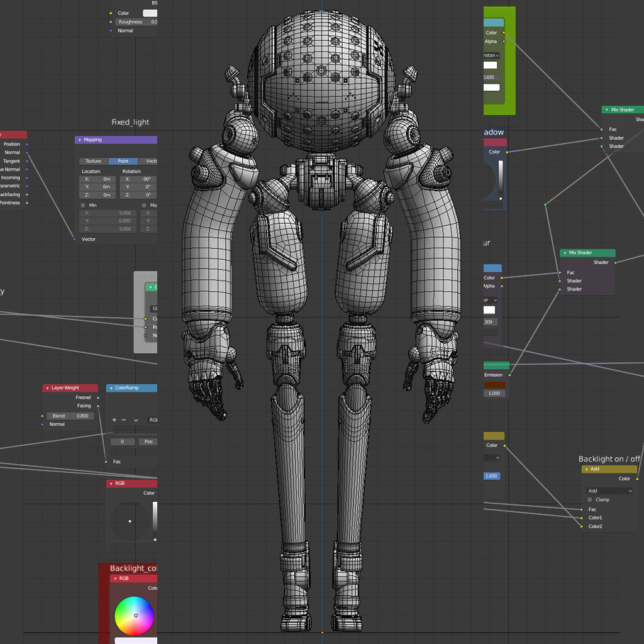Enable Clamp on the Backlight Add node
644x644 pixels.
(590, 499)
